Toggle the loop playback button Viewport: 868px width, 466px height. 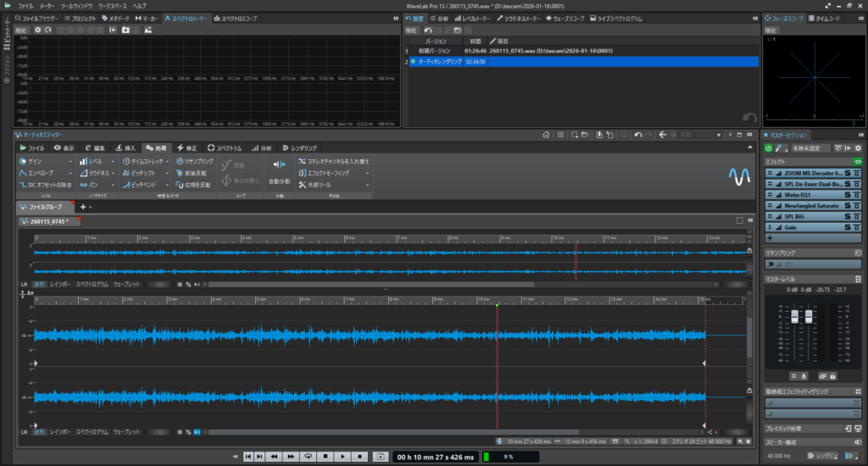click(309, 457)
